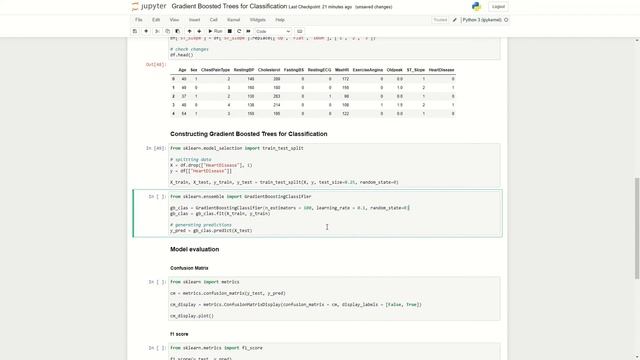
Task: Click the ST_Slope column header
Action: (x=416, y=70)
